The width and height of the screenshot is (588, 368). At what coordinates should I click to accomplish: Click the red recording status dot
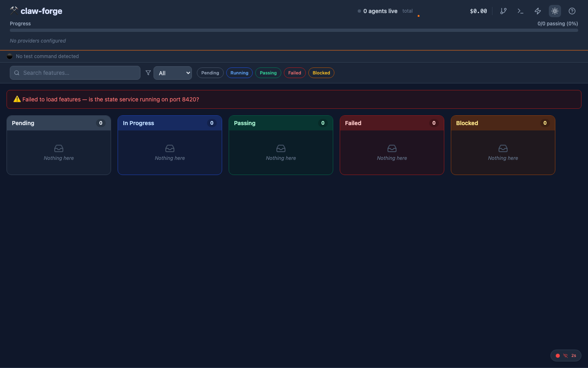558,355
